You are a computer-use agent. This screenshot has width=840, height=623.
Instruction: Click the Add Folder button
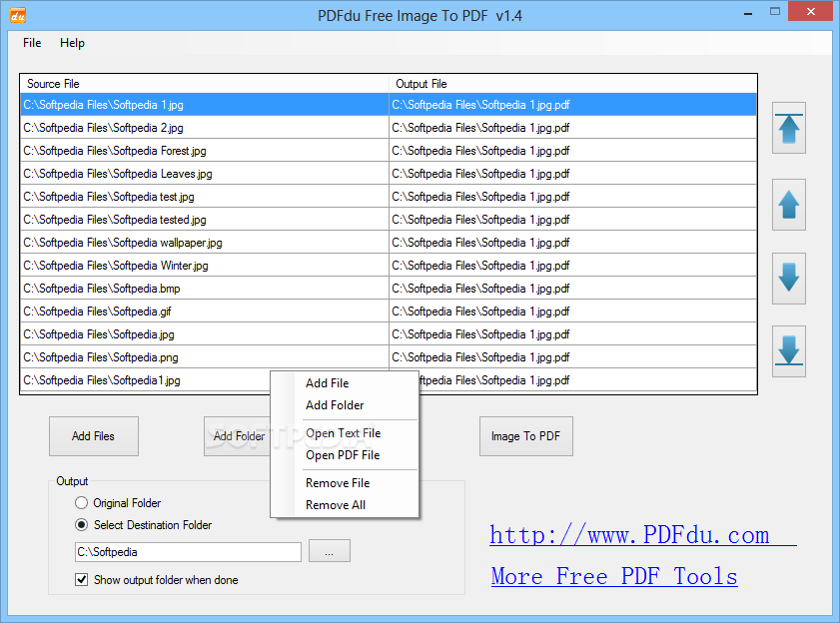coord(238,436)
